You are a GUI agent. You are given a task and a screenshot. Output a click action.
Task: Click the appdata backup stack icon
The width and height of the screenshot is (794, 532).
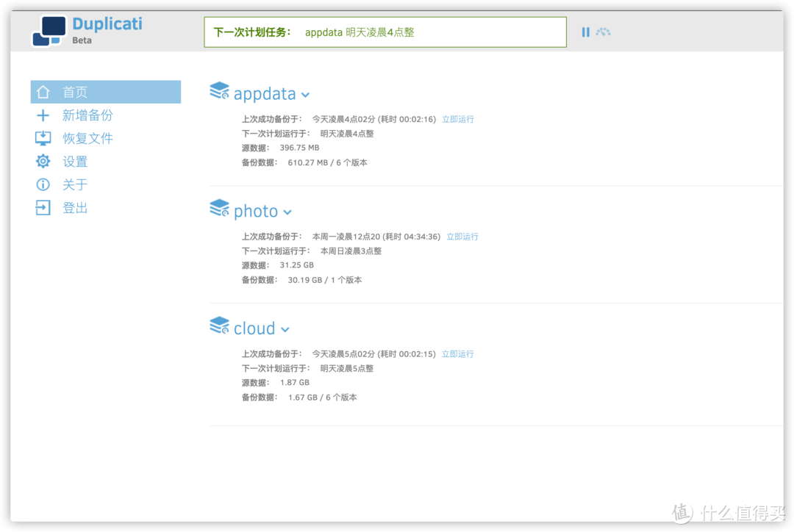pyautogui.click(x=219, y=91)
